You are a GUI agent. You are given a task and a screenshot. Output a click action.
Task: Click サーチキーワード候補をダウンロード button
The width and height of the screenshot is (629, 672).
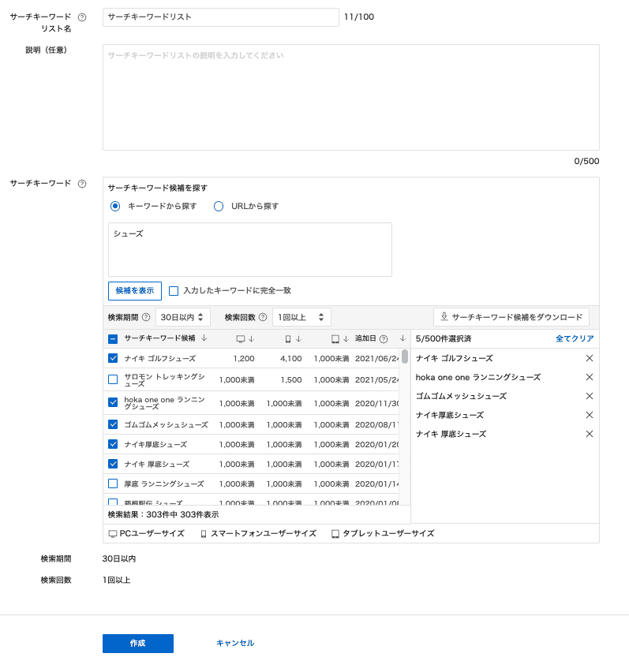coord(511,317)
